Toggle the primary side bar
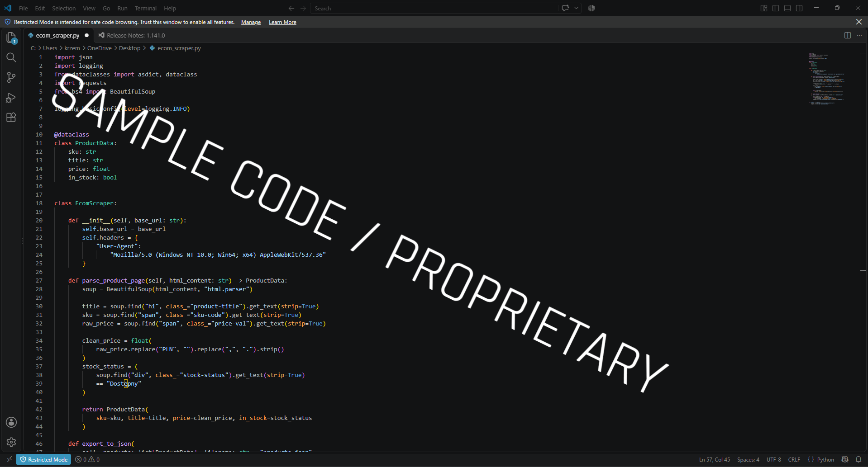 [776, 8]
